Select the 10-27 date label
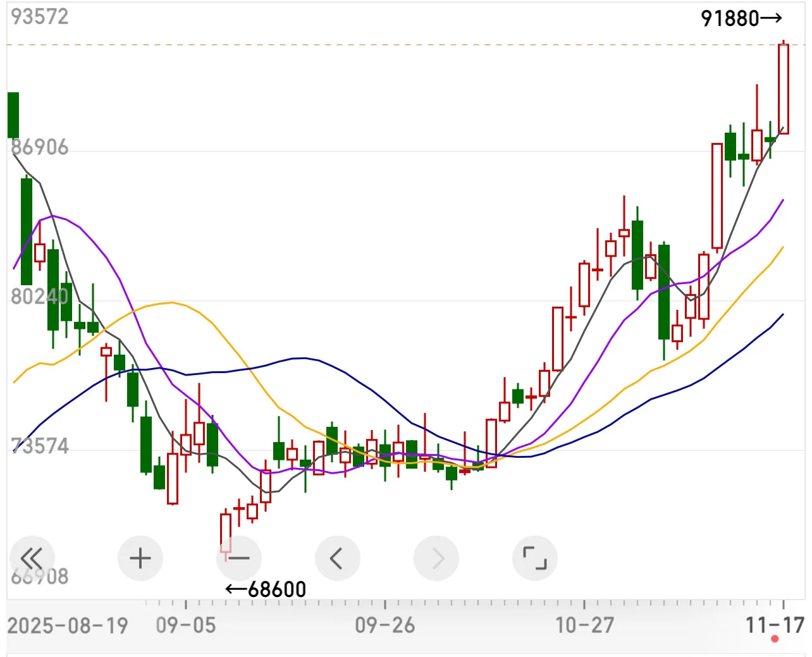Viewport: 812px width, 657px height. [x=584, y=625]
